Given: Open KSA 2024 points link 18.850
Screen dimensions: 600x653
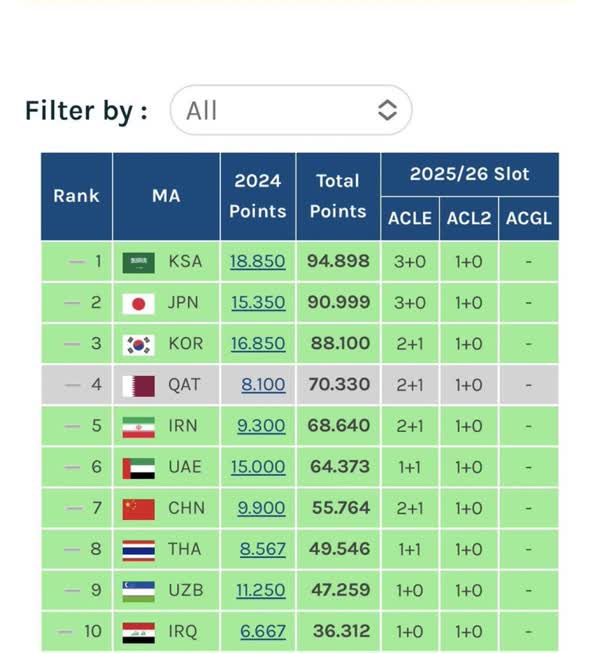Looking at the screenshot, I should pos(257,262).
